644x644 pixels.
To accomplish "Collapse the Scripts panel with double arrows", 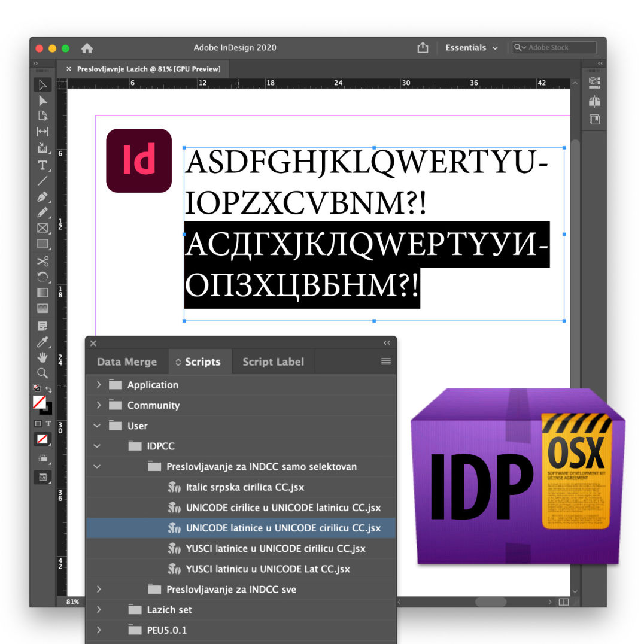I will [387, 342].
